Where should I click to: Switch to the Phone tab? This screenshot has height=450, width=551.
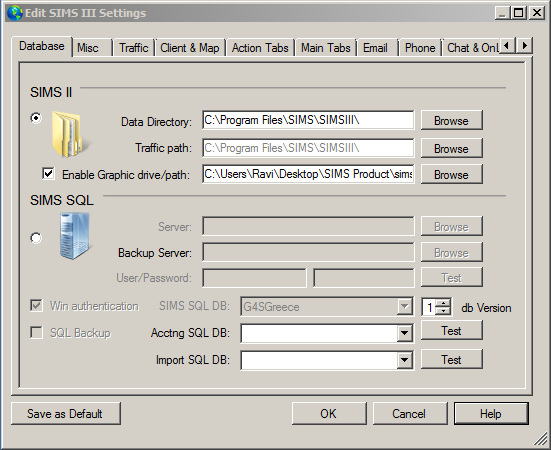(x=420, y=48)
